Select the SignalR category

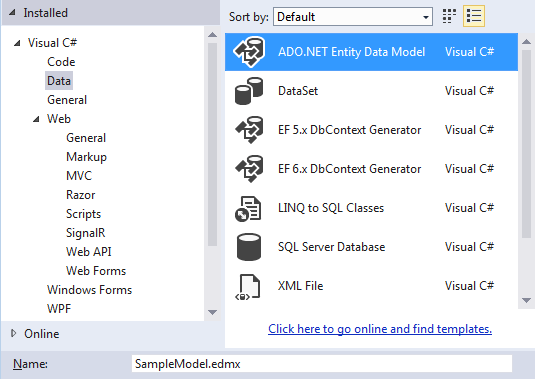[x=85, y=233]
